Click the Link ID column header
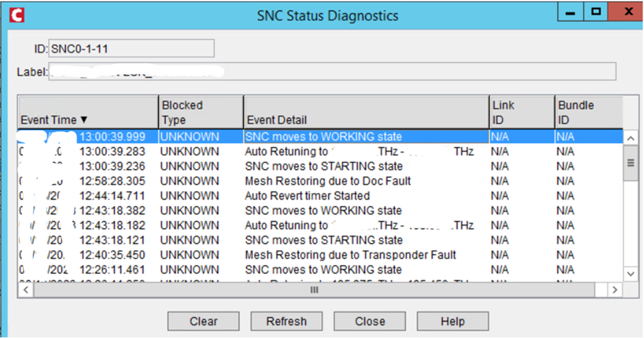The width and height of the screenshot is (644, 338). (x=522, y=112)
